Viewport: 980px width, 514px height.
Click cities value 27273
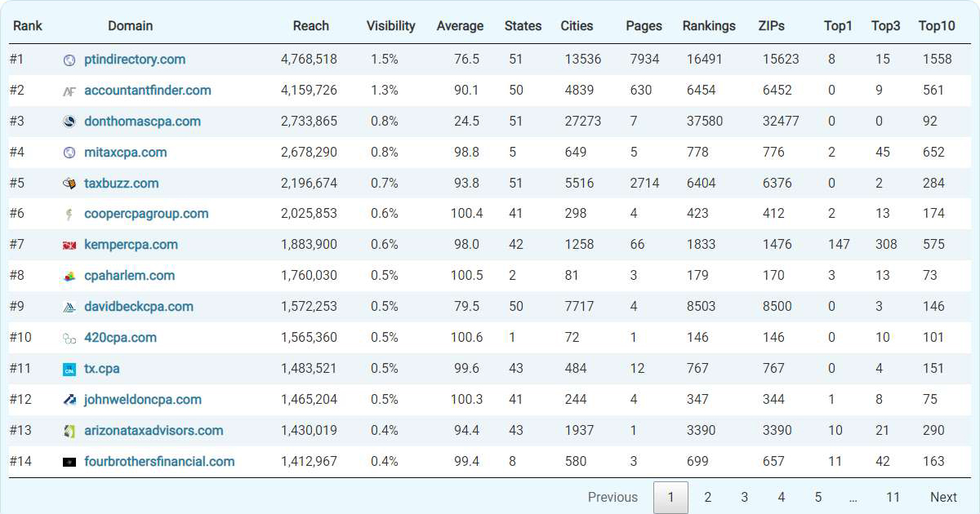point(583,122)
